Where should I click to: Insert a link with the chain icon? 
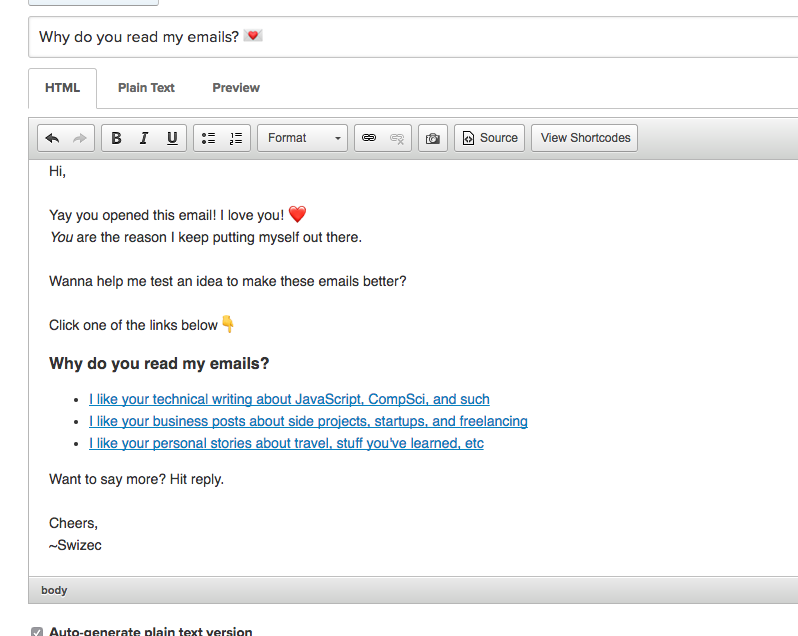(369, 138)
